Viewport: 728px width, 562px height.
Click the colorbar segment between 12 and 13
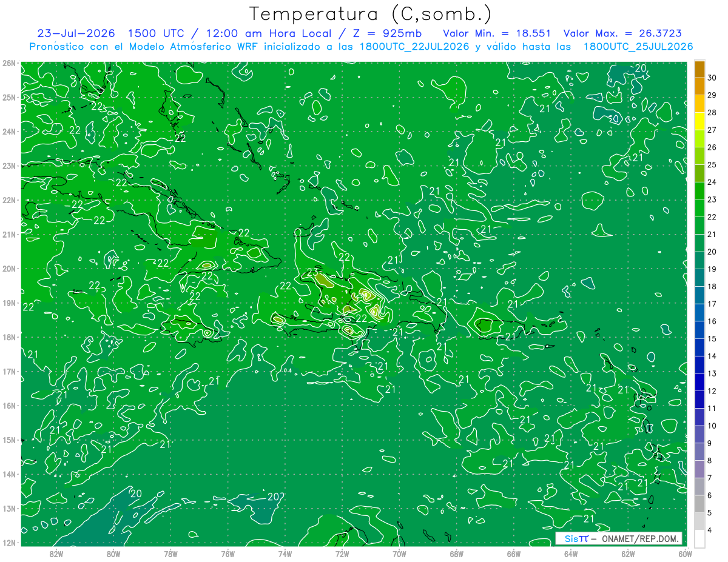pos(699,382)
